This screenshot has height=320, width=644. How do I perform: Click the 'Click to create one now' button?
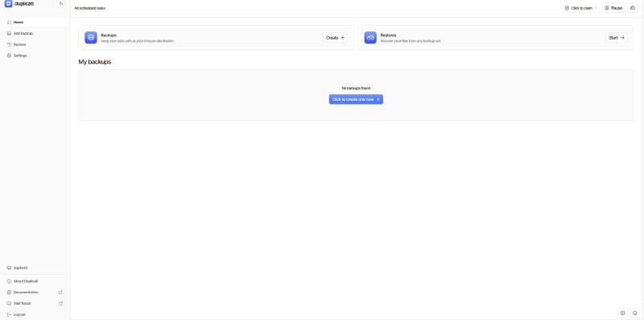[x=356, y=99]
